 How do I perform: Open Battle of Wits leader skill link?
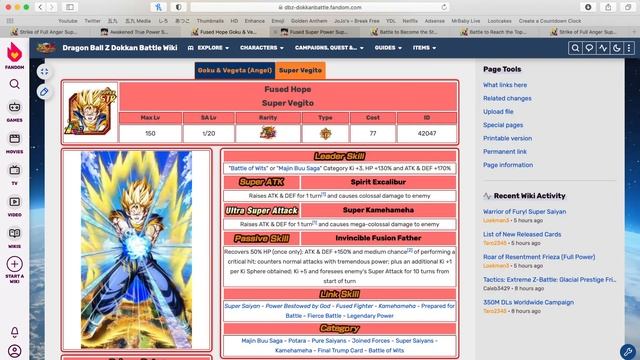[x=249, y=168]
